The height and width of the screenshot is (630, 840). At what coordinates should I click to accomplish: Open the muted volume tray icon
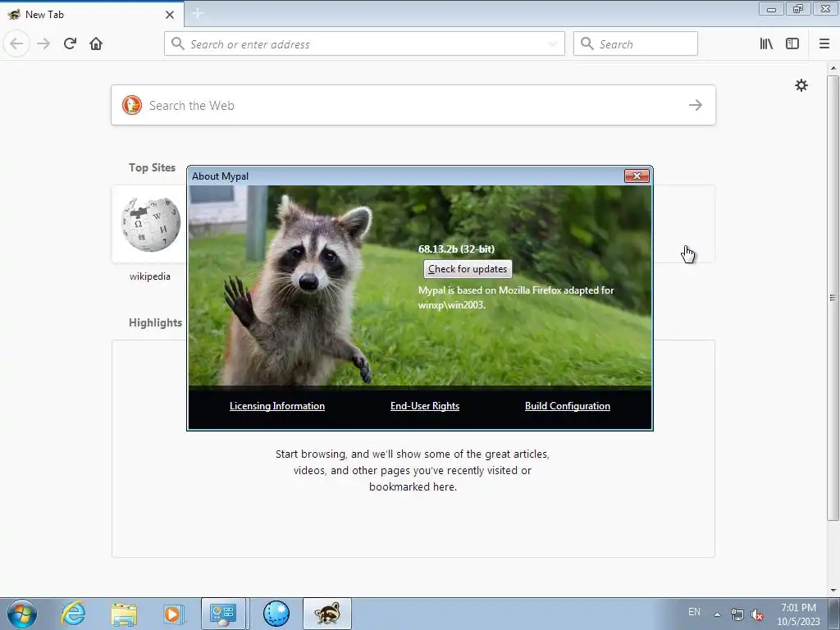[x=757, y=614]
